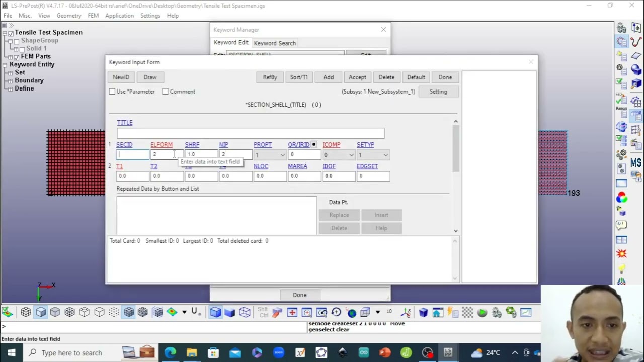Click the MS icon in right toolbar
The image size is (644, 362).
636,163
